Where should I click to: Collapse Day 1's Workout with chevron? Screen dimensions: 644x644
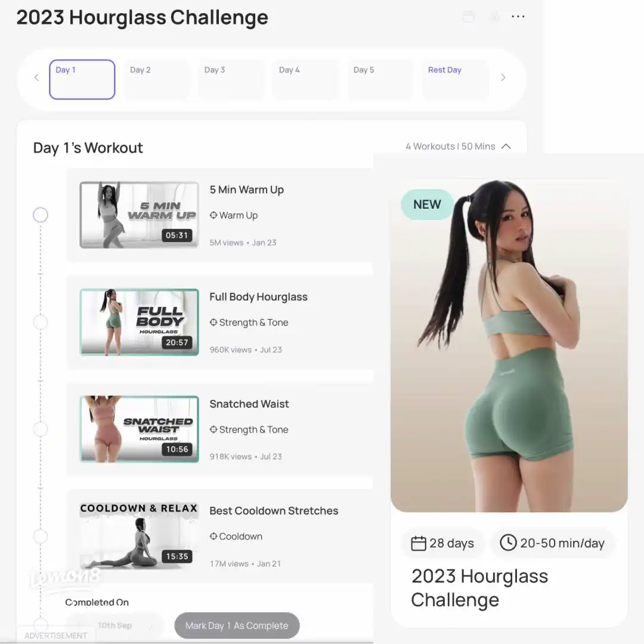coord(506,146)
